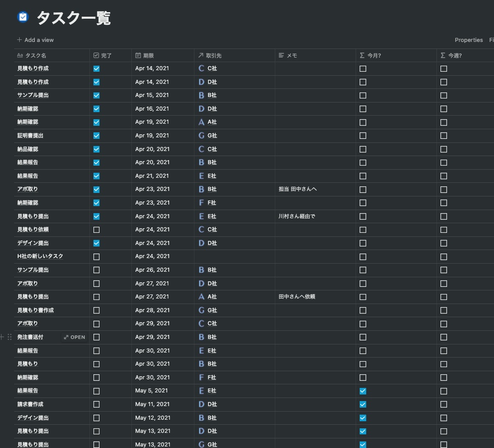Screen dimensions: 494x448
Task: Click the arrow icon in 取引先 column header
Action: click(x=201, y=56)
